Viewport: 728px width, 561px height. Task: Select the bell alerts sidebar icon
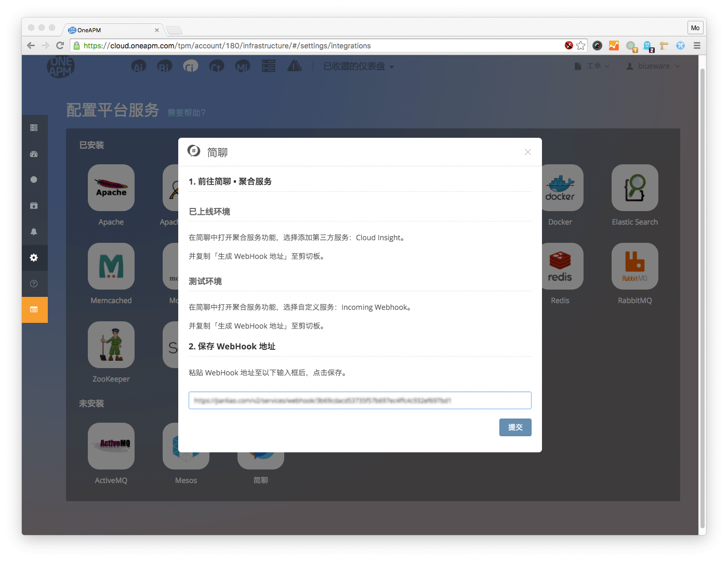click(34, 232)
